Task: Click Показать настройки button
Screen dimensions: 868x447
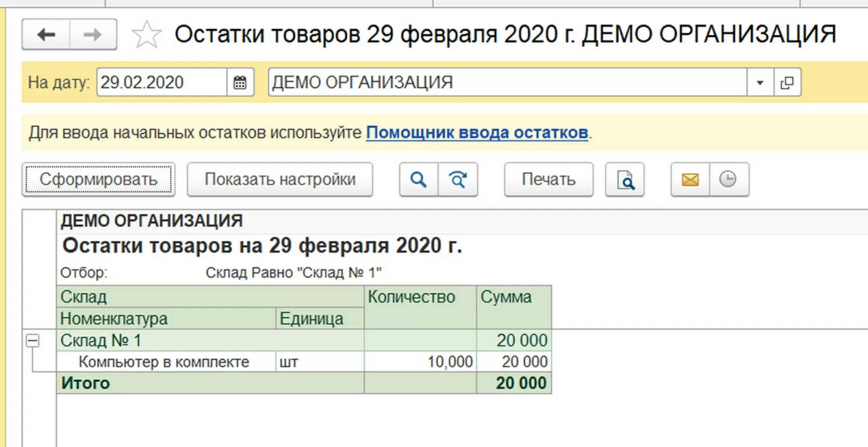Action: [x=280, y=180]
